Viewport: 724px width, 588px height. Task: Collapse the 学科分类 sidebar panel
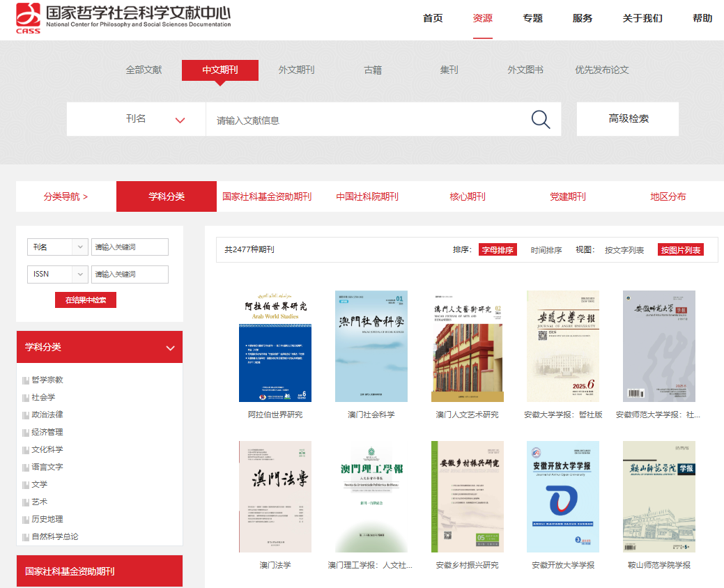[x=170, y=348]
